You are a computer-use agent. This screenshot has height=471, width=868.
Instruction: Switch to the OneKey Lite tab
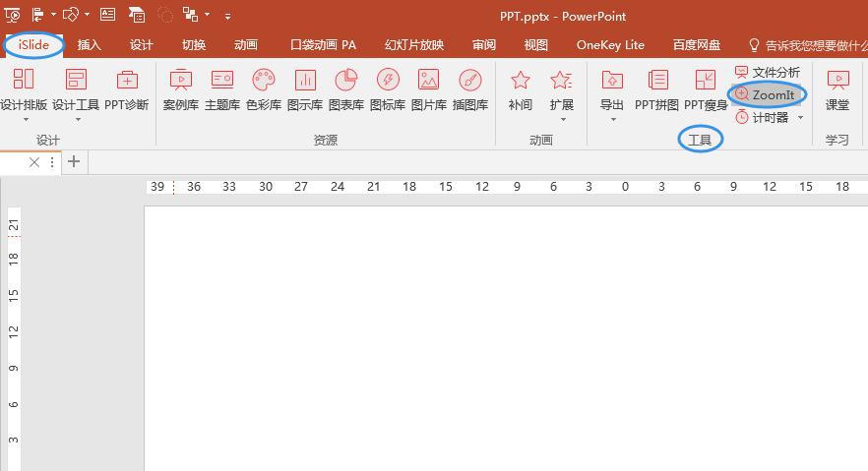pyautogui.click(x=610, y=45)
